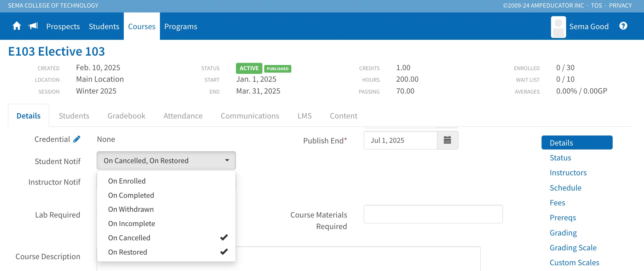The image size is (644, 271).
Task: Open the announcements megaphone icon
Action: click(33, 26)
